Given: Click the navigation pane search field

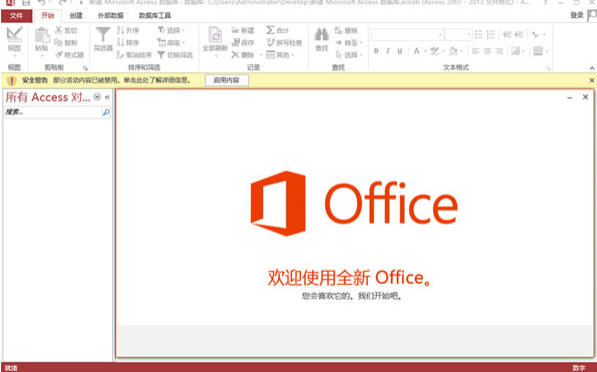Looking at the screenshot, I should coord(53,112).
